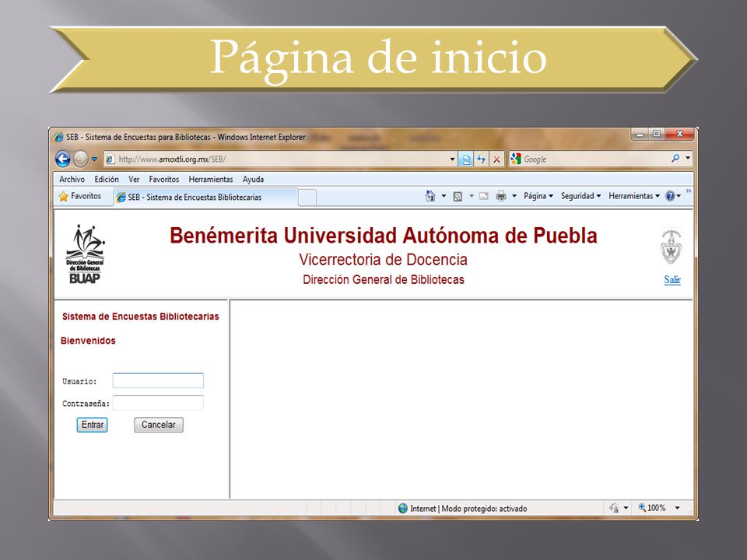
Task: Click the Benémerita Universidad Autónoma de Puebla heading
Action: point(384,235)
